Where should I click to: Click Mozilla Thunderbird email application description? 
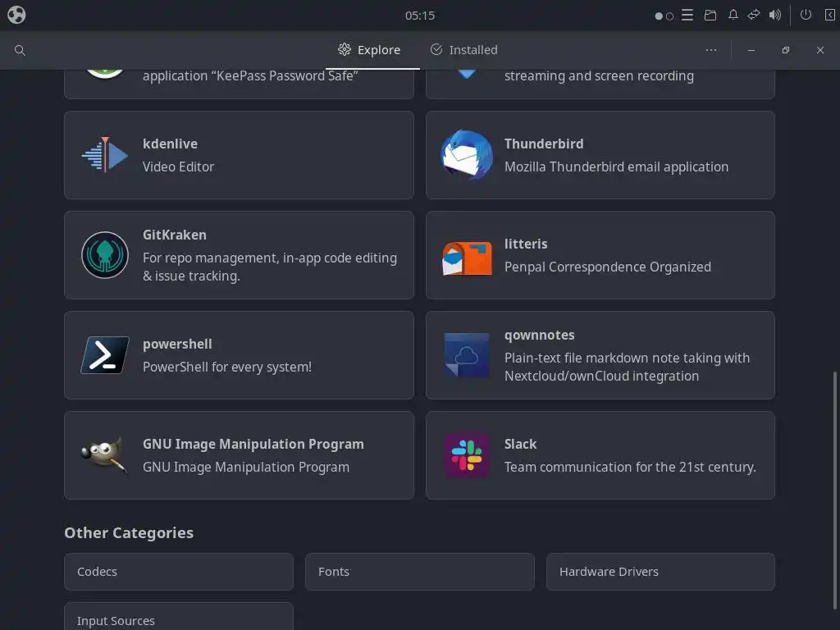pyautogui.click(x=616, y=167)
